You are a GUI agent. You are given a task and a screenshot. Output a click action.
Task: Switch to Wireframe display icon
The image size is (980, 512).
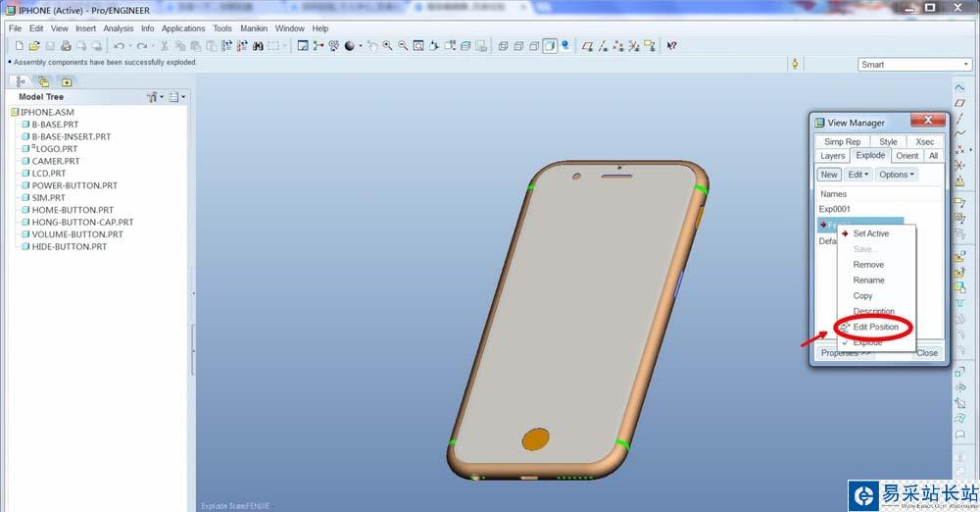[x=503, y=46]
